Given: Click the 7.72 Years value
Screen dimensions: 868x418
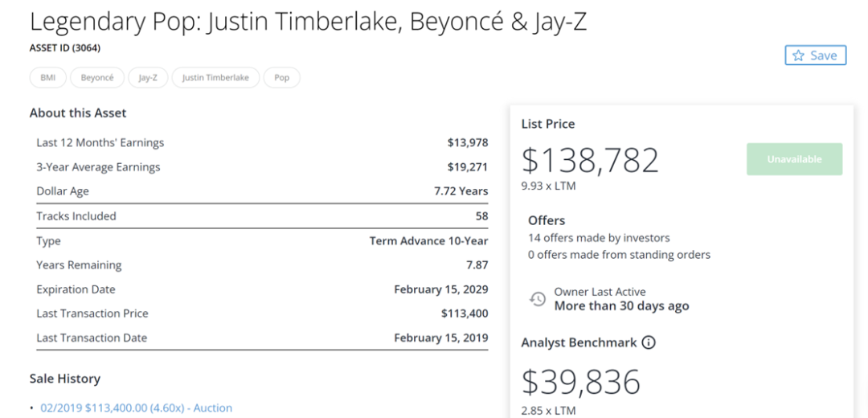Looking at the screenshot, I should click(461, 191).
